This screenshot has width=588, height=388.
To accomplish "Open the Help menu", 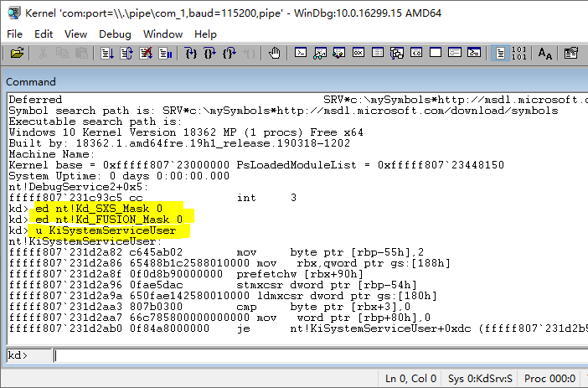I will coord(205,34).
